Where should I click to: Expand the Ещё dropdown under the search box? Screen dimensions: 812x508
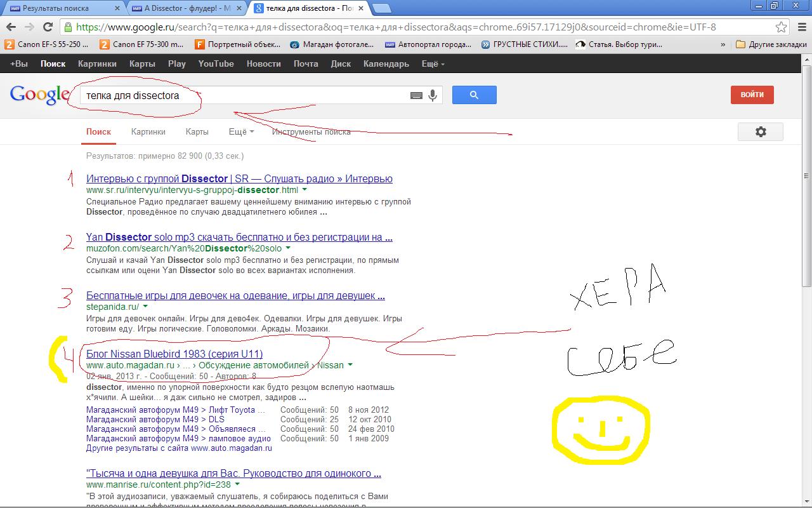click(x=241, y=131)
